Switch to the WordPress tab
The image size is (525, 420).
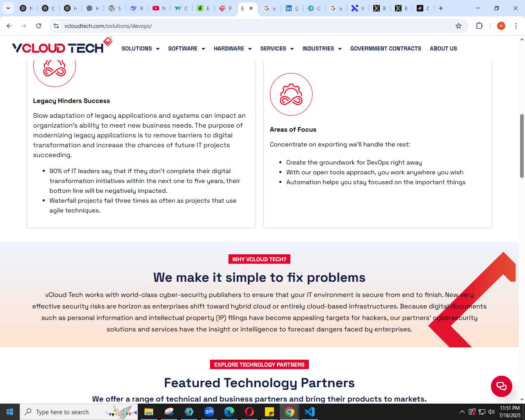pyautogui.click(x=114, y=8)
